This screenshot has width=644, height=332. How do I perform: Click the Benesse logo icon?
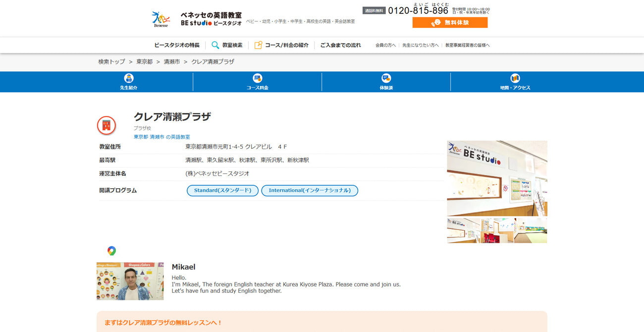[x=161, y=19]
